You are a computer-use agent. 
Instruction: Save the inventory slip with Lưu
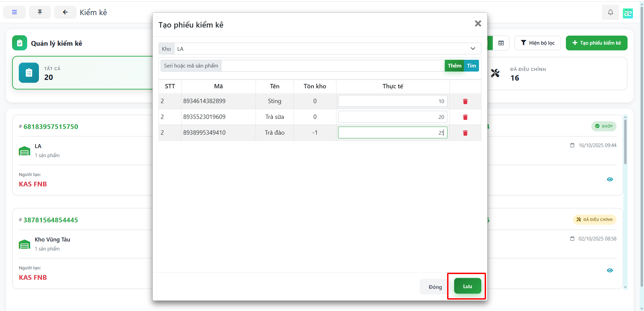click(467, 286)
